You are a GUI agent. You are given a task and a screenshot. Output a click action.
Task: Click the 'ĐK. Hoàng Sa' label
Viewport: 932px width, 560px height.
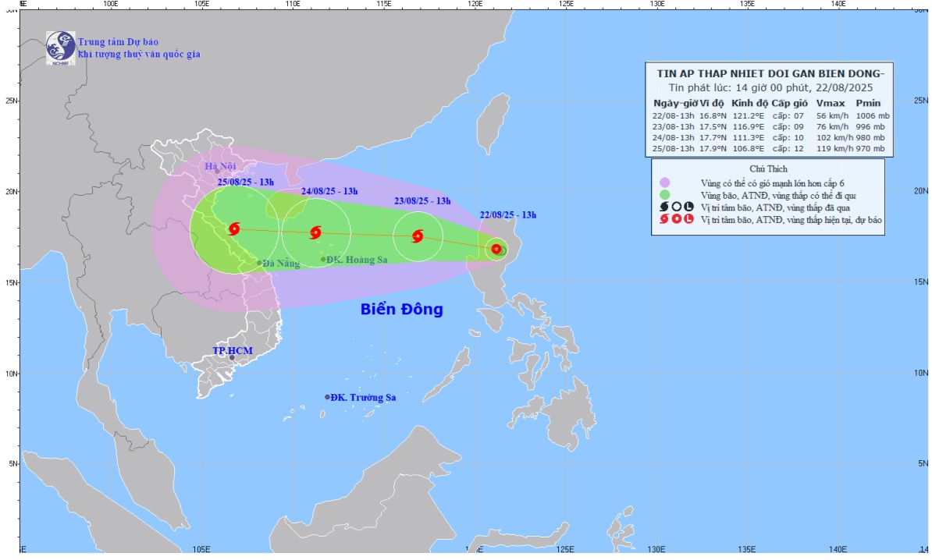click(x=358, y=260)
